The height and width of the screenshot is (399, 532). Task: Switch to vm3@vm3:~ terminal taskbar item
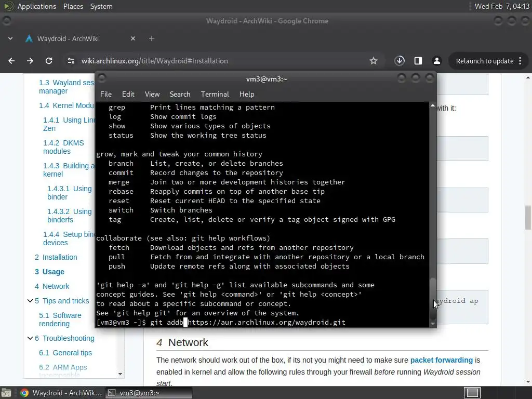pos(149,393)
